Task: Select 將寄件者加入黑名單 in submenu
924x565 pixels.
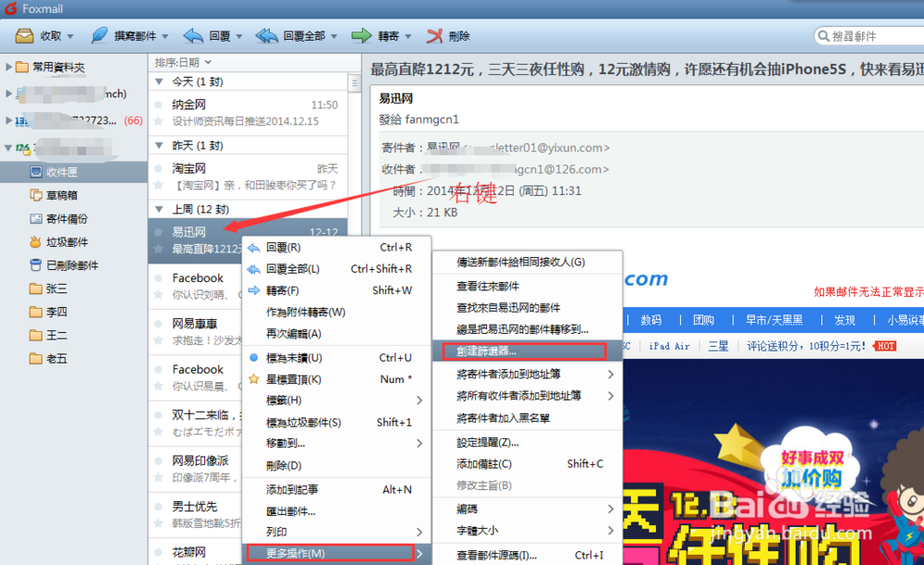Action: coord(528,418)
